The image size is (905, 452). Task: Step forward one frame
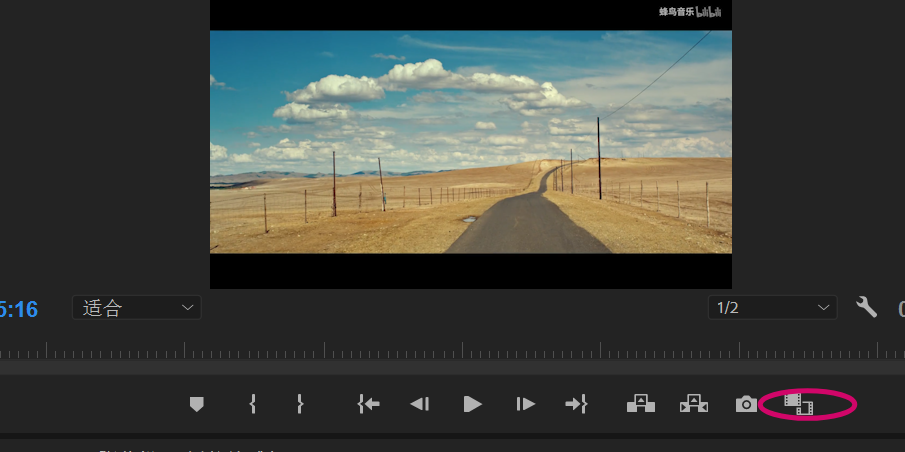click(525, 404)
